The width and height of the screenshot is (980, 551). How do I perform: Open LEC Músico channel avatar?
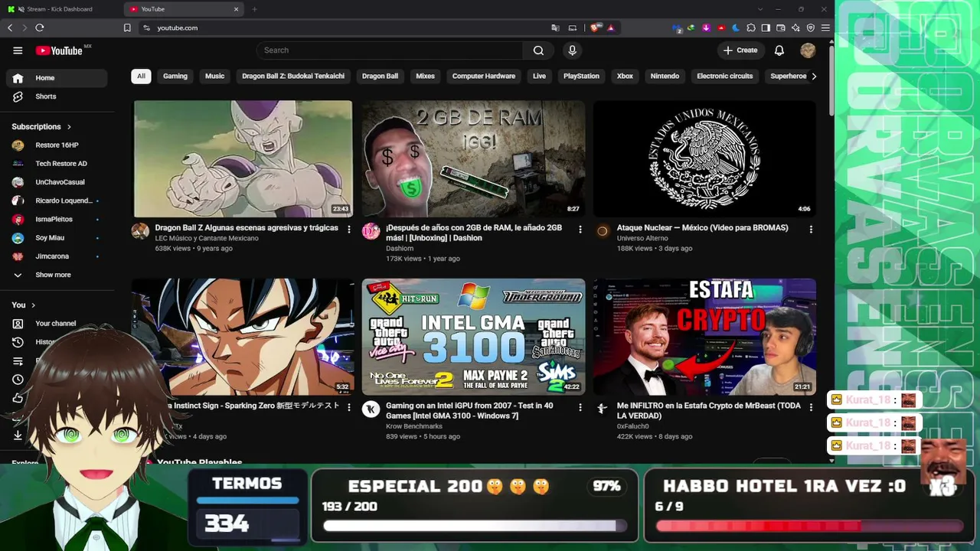click(140, 231)
